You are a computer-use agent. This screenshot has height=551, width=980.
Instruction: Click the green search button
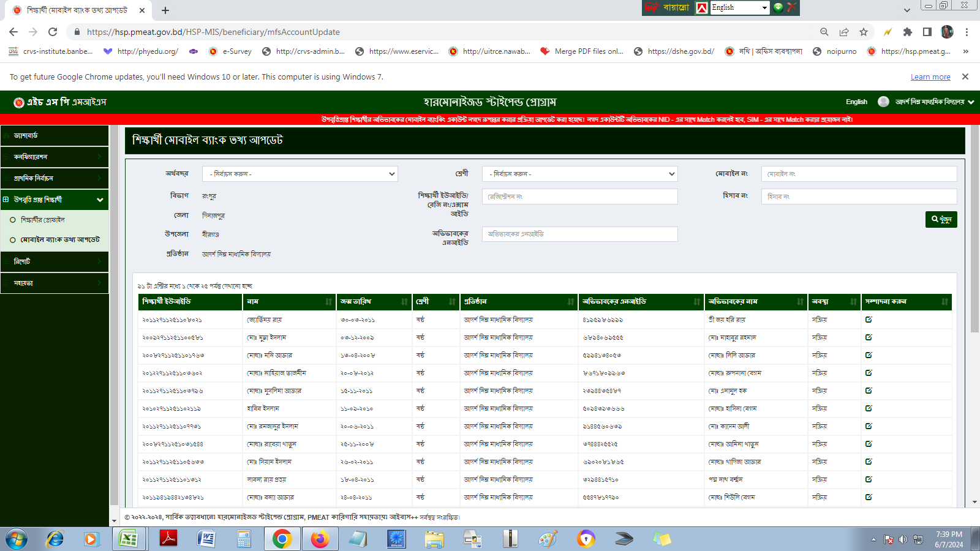click(x=941, y=219)
